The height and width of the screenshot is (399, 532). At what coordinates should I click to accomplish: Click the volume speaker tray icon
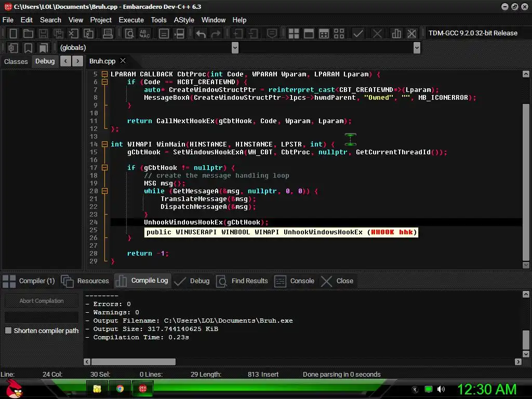[x=441, y=389]
